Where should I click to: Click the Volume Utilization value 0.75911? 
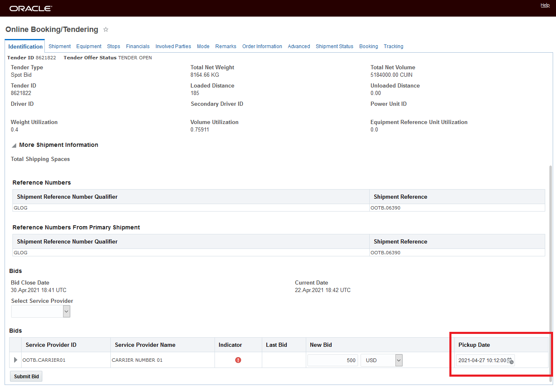click(200, 130)
